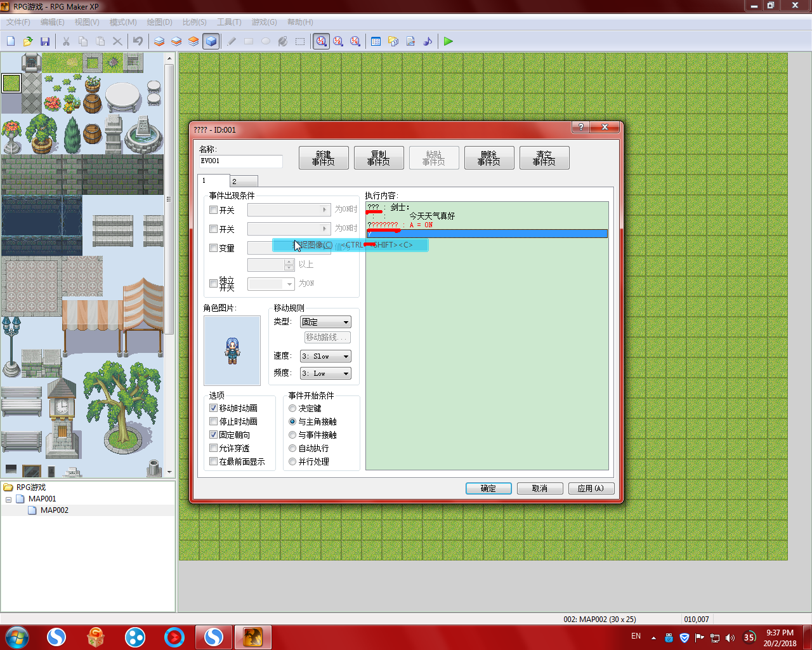Open the Script editor icon
The height and width of the screenshot is (650, 812).
(410, 41)
